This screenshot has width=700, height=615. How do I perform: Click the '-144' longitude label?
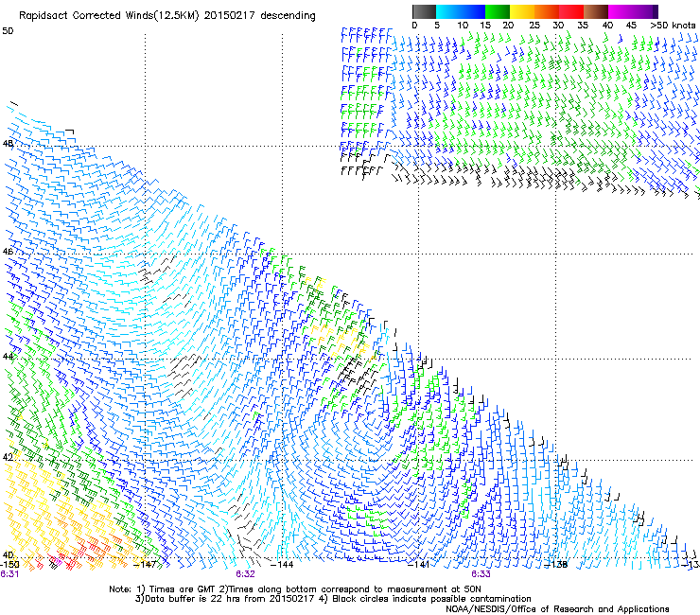coord(282,565)
